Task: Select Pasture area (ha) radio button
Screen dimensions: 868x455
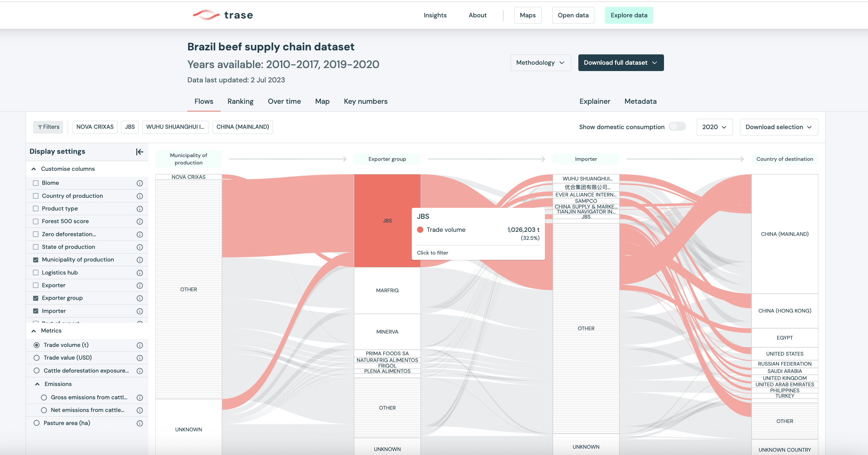Action: coord(37,423)
